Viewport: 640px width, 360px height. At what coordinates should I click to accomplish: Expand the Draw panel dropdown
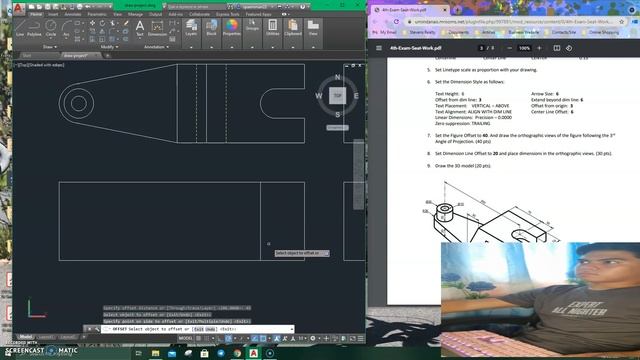(50, 47)
